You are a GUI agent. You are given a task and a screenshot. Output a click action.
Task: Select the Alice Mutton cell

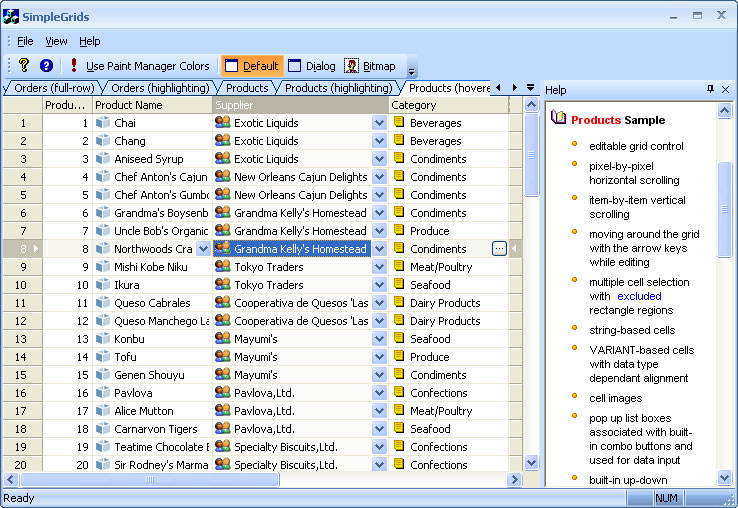pos(152,411)
